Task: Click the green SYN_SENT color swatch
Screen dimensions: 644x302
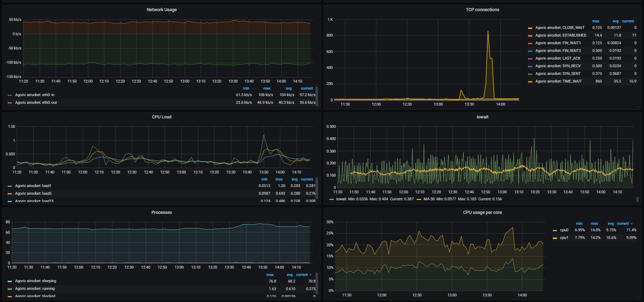Action: point(530,74)
